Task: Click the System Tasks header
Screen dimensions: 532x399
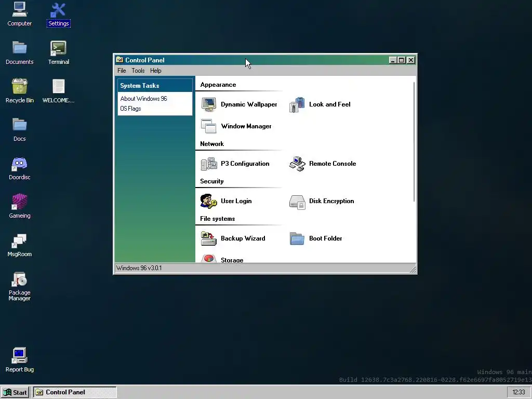Action: [x=155, y=86]
